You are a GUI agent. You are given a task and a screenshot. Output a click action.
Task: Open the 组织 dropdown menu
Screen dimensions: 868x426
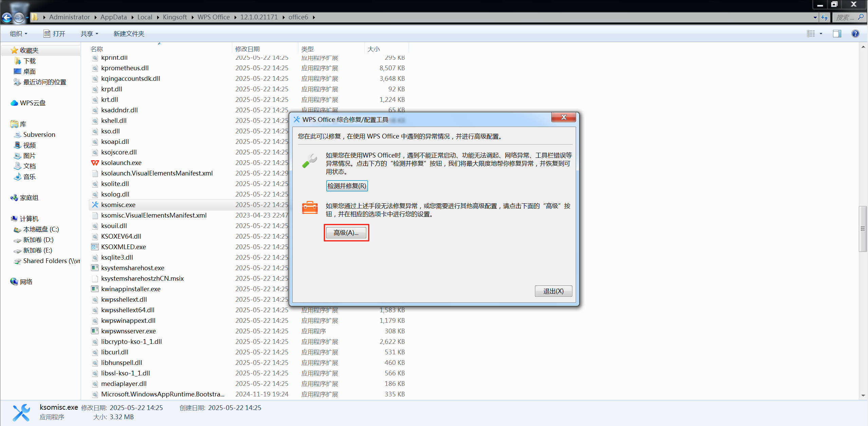click(x=18, y=34)
